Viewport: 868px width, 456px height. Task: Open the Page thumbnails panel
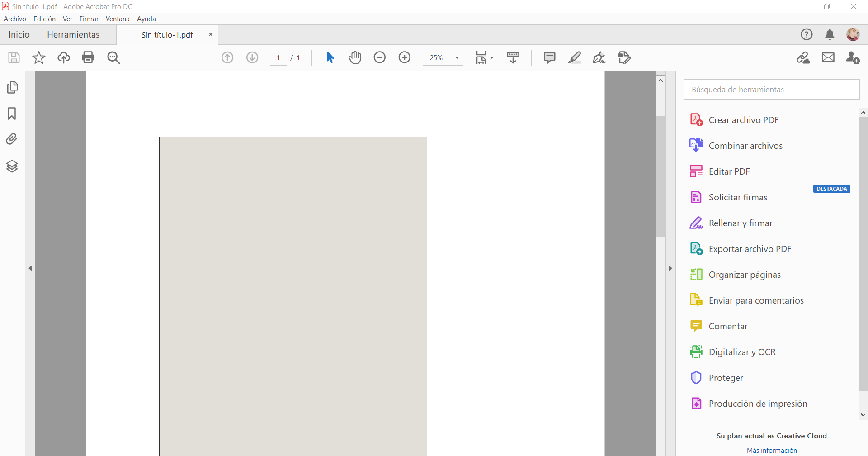(x=12, y=87)
